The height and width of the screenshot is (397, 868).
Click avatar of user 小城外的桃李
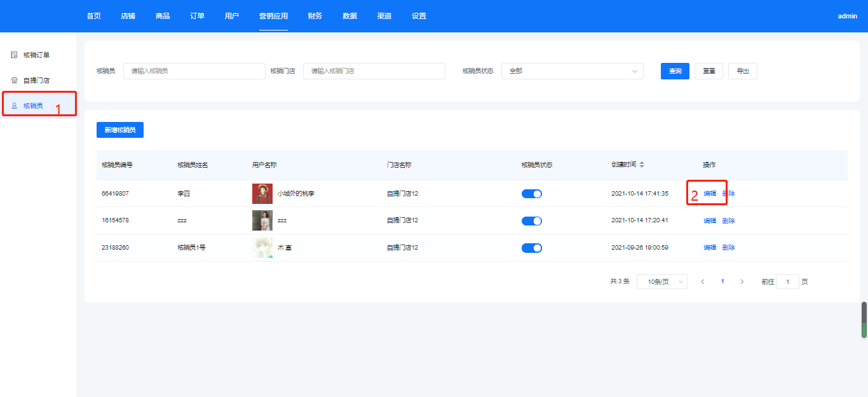(262, 194)
